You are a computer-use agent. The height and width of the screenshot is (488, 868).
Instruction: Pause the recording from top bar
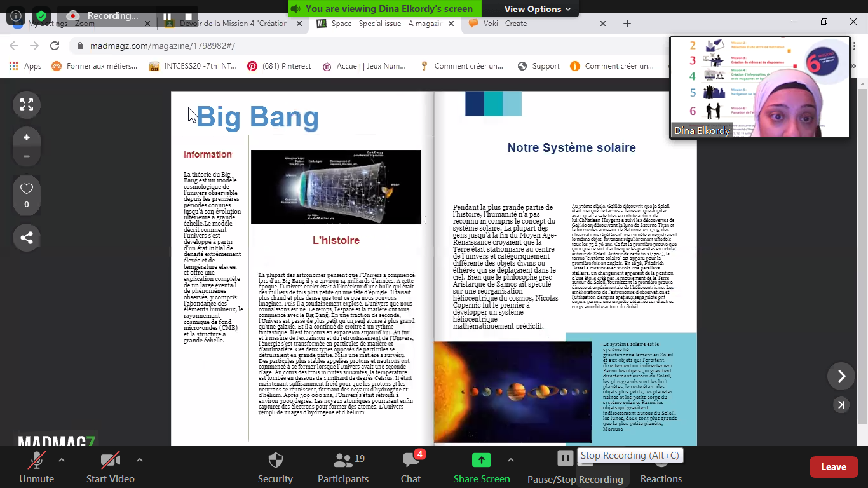click(167, 17)
